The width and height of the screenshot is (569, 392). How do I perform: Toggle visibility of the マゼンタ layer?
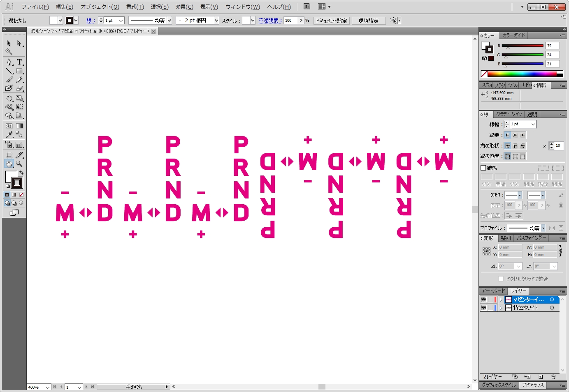coord(484,300)
